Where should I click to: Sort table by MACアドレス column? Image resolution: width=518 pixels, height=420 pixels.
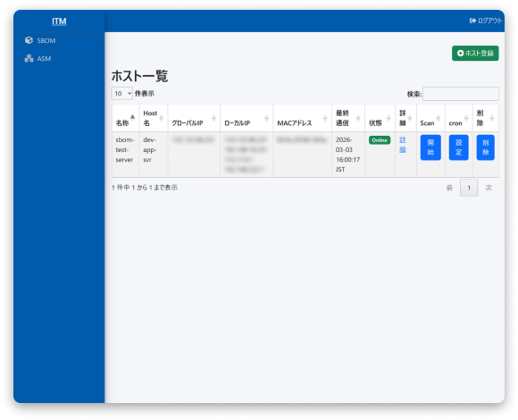(302, 118)
